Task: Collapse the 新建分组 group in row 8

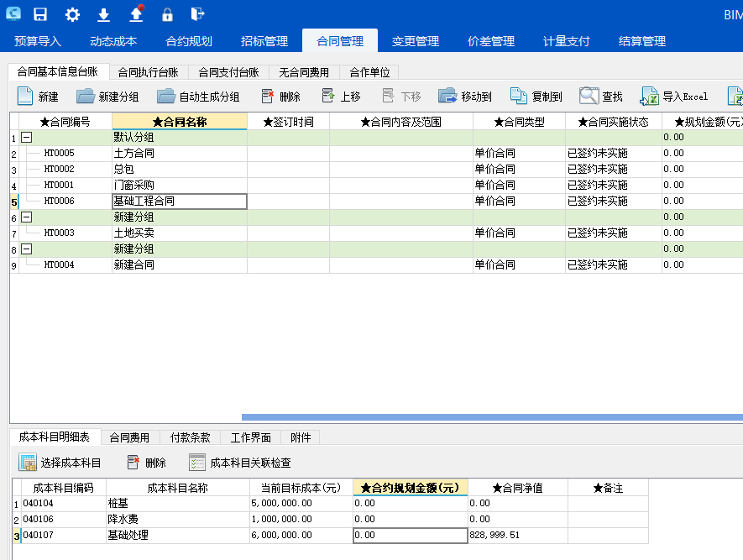Action: click(27, 249)
